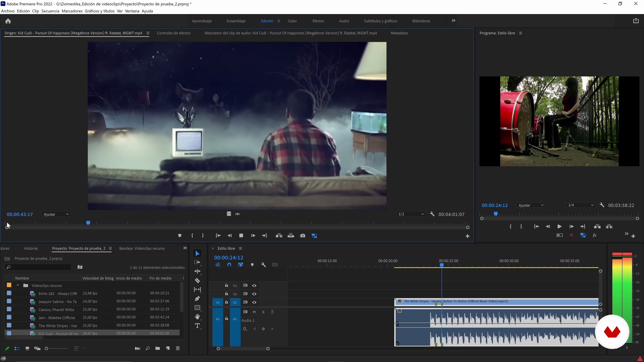Screen dimensions: 644x362
Task: Solo track Audio 1
Action: [263, 312]
